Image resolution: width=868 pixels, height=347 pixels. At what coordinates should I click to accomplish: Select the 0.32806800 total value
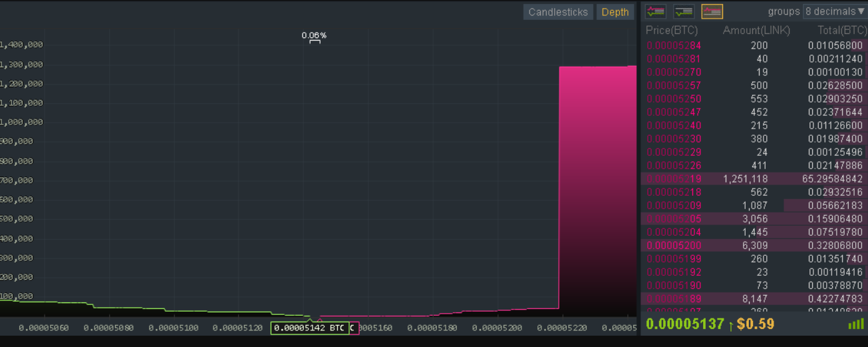pos(835,245)
